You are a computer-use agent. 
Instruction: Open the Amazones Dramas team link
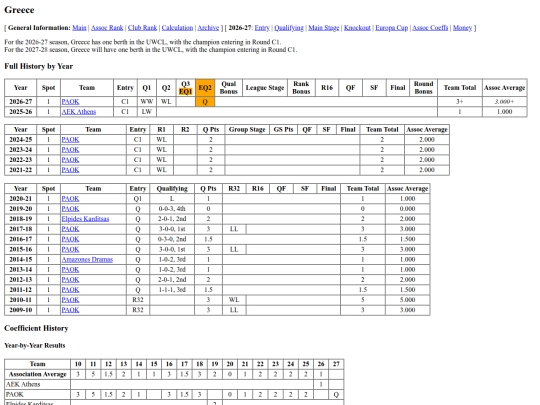[87, 259]
